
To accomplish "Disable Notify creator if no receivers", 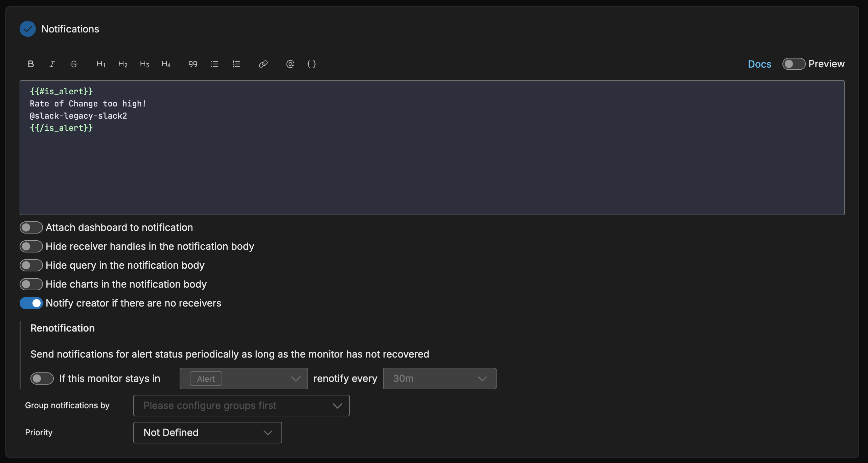I will point(31,303).
